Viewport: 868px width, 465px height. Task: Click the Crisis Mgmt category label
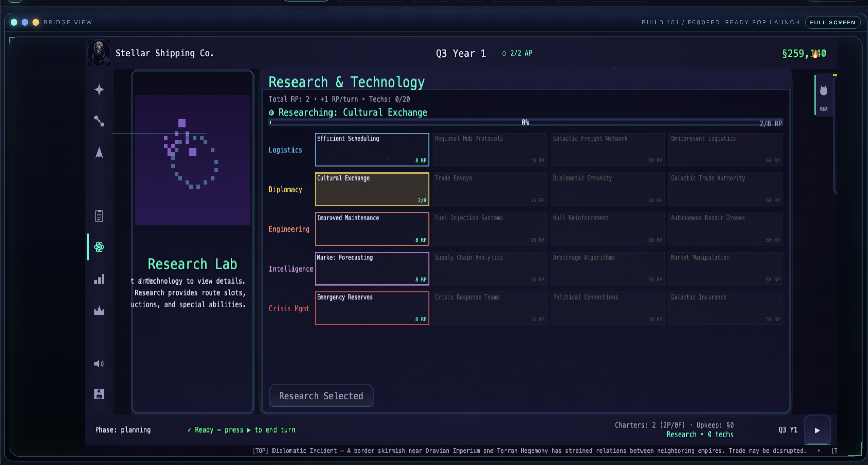[289, 308]
